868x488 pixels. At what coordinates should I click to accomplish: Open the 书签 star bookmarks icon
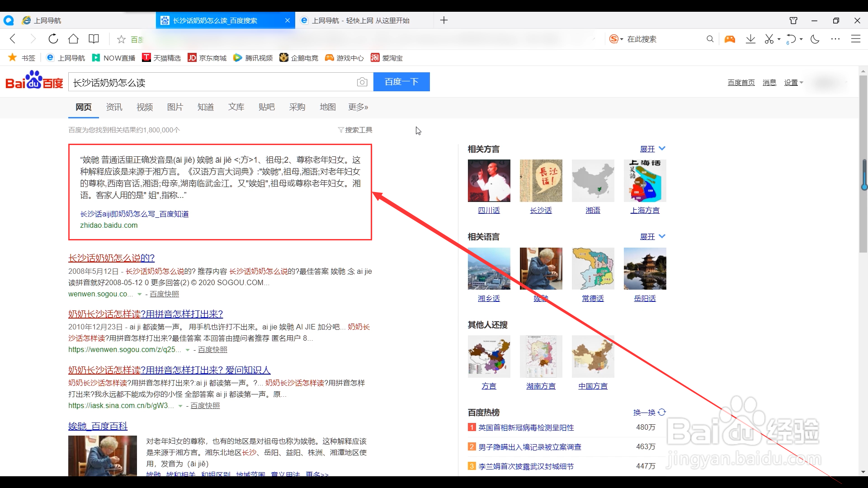(13, 57)
